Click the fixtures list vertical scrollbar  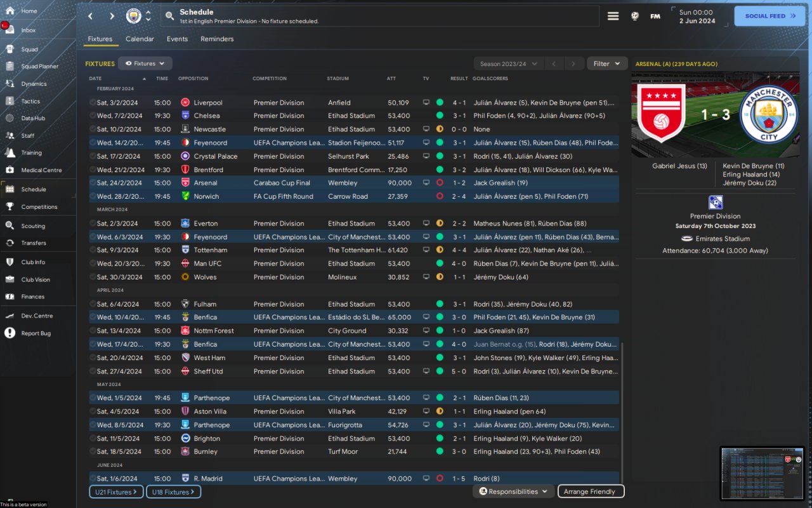[x=622, y=413]
